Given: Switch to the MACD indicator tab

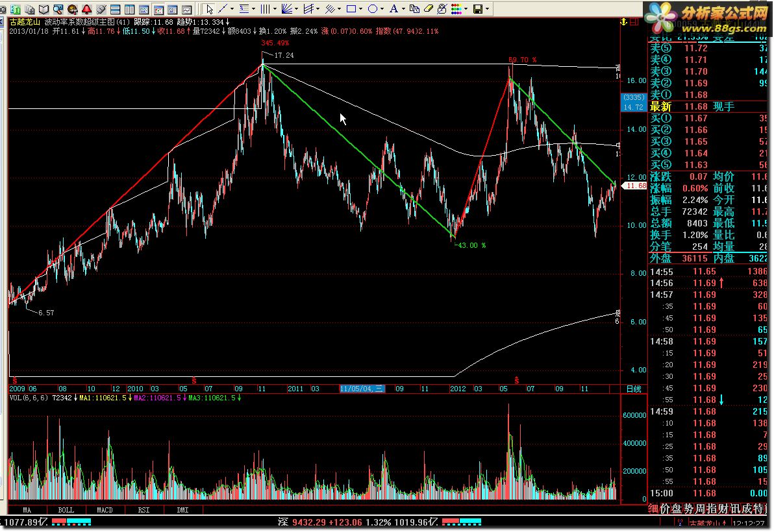Looking at the screenshot, I should (x=105, y=511).
